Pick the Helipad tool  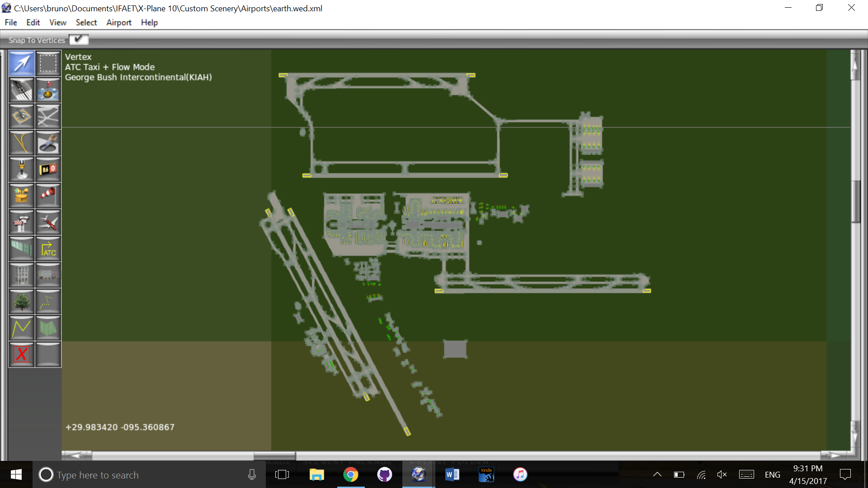21,117
